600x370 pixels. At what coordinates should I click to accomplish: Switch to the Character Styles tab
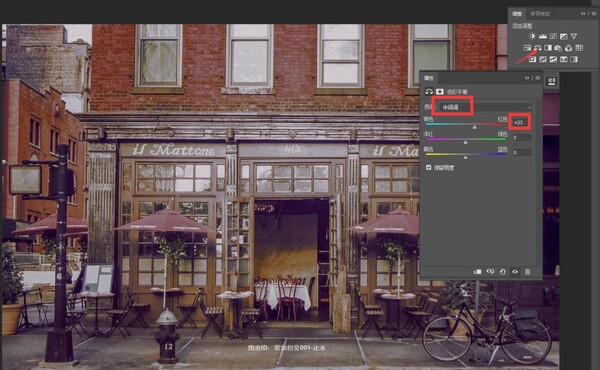point(540,14)
